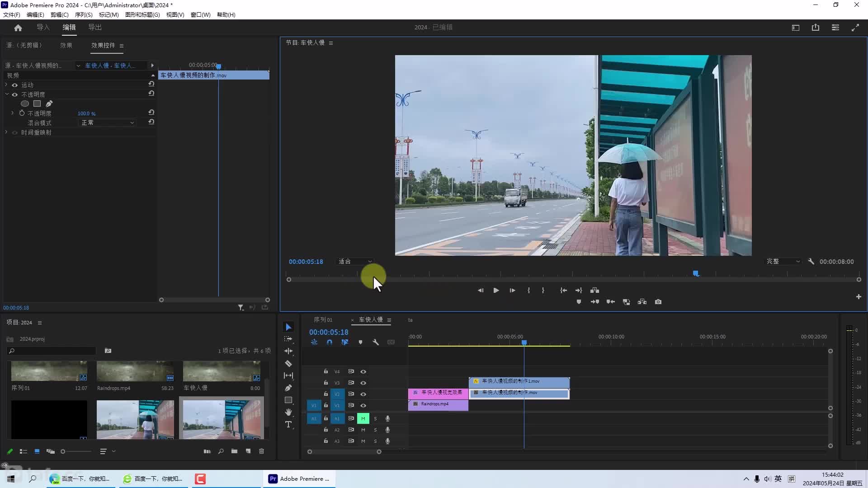Open the Effect Controls panel menu

(x=122, y=46)
